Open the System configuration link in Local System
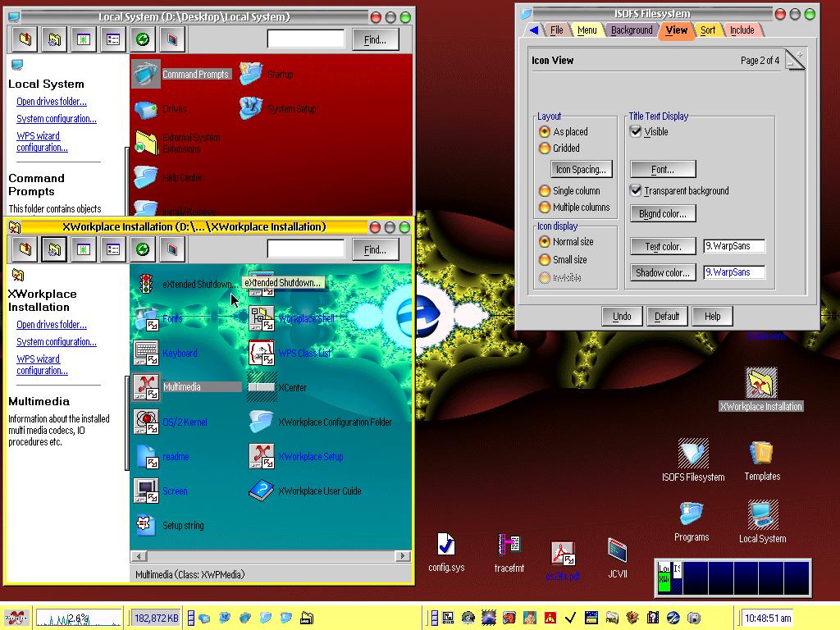The image size is (840, 630). pyautogui.click(x=57, y=119)
